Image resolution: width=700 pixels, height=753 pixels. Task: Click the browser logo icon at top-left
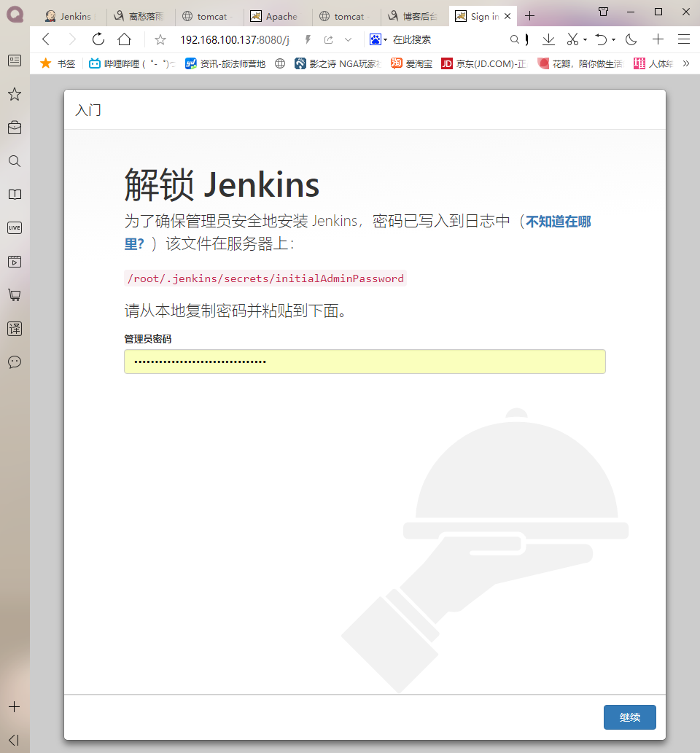click(x=15, y=15)
